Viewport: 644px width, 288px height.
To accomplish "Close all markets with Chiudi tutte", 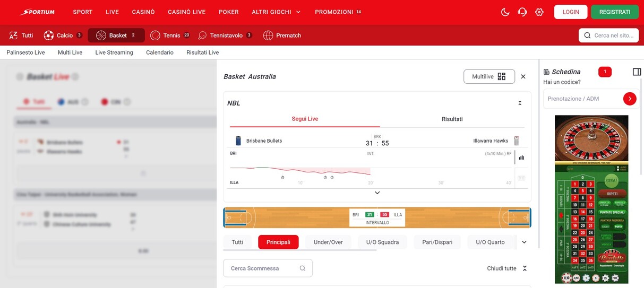I will 507,268.
